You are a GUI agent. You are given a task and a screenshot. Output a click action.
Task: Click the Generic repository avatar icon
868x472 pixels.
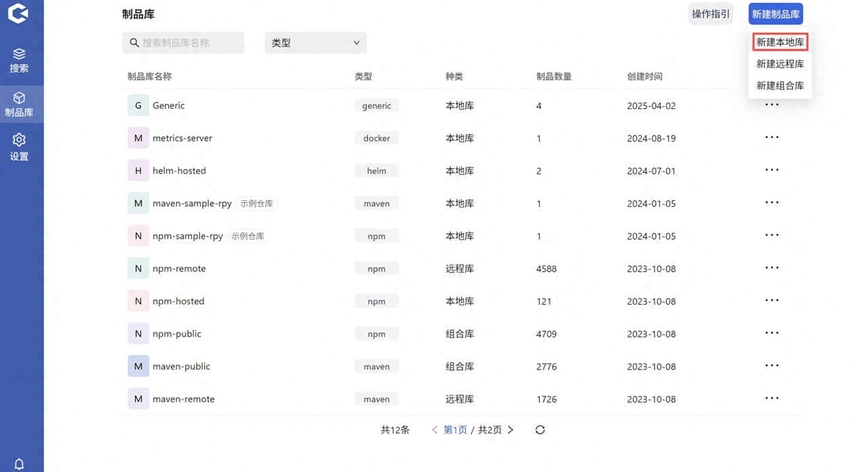click(x=138, y=105)
